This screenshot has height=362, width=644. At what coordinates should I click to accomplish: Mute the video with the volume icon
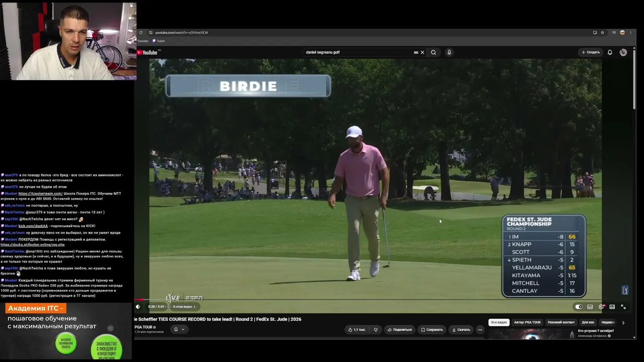pyautogui.click(x=138, y=307)
